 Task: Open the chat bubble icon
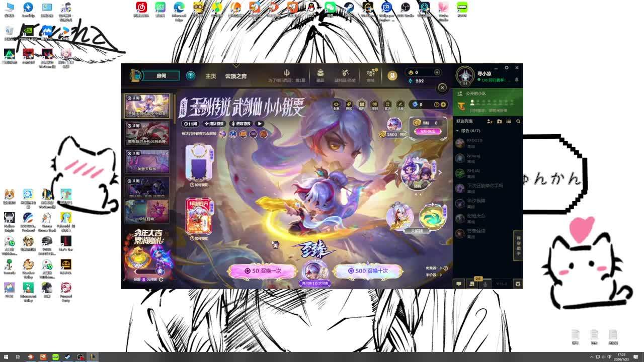(459, 284)
